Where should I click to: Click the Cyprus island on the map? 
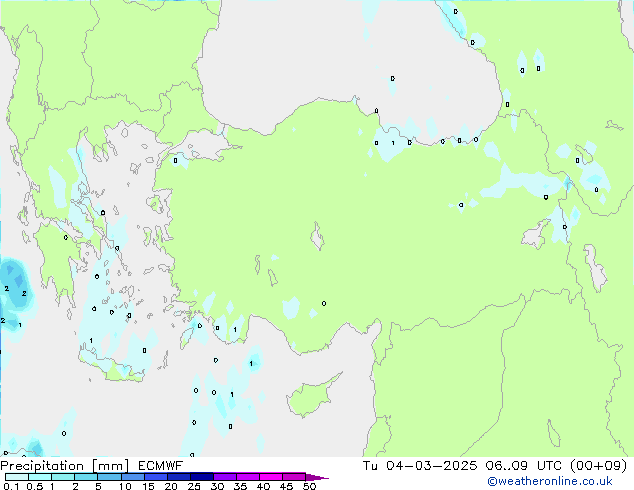[x=311, y=398]
